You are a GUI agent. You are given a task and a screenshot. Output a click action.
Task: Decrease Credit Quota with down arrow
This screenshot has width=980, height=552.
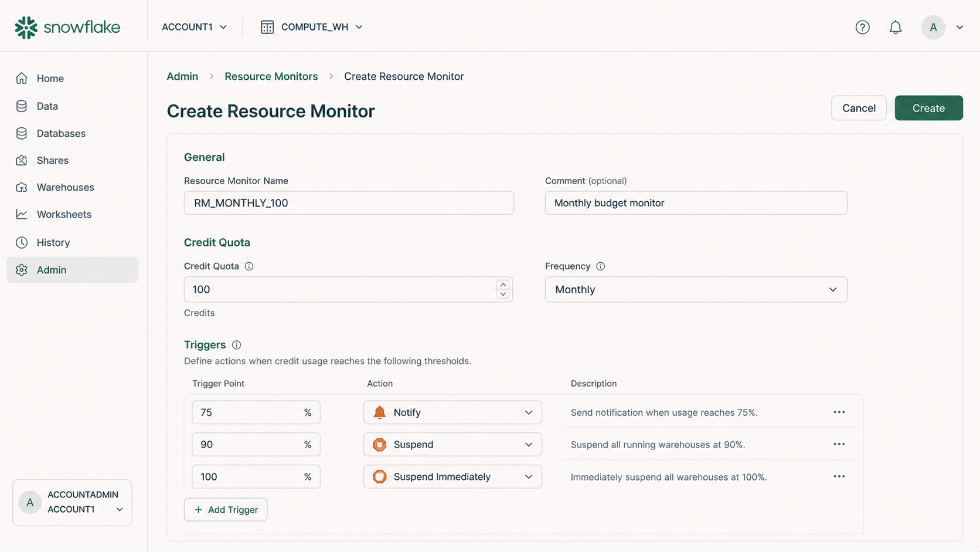503,294
